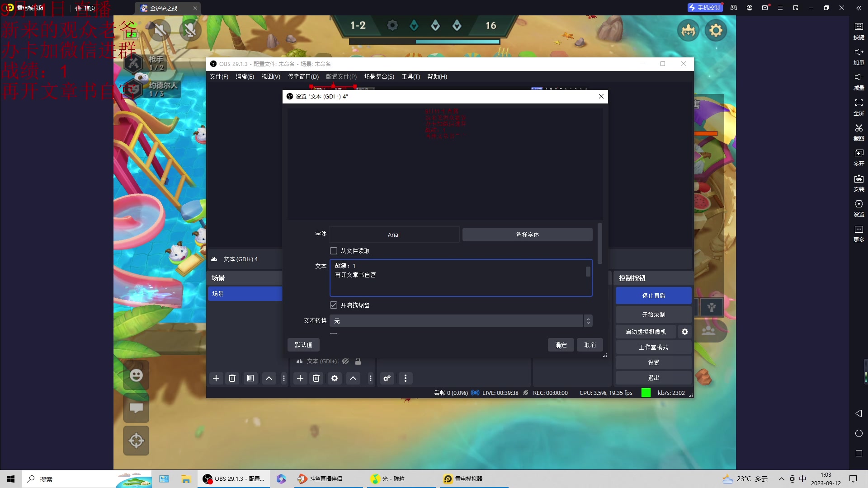Click the 启动虚拟摄像机 button
Image resolution: width=868 pixels, height=488 pixels.
pyautogui.click(x=646, y=332)
